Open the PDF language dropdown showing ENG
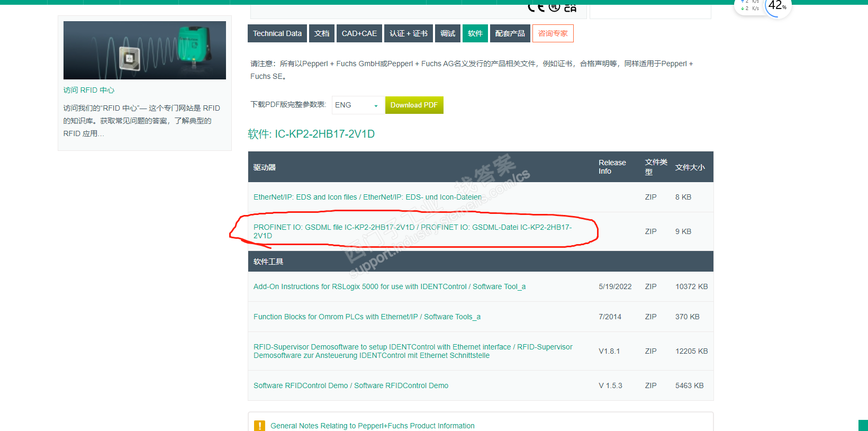 pyautogui.click(x=358, y=105)
